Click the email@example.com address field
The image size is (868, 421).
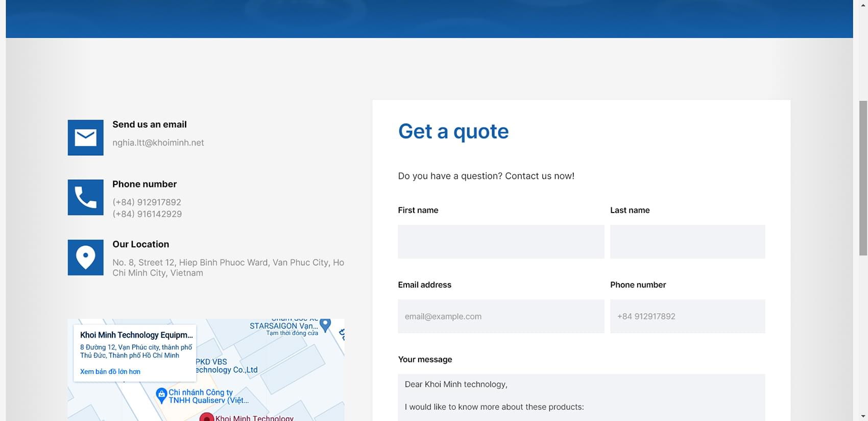(x=500, y=316)
